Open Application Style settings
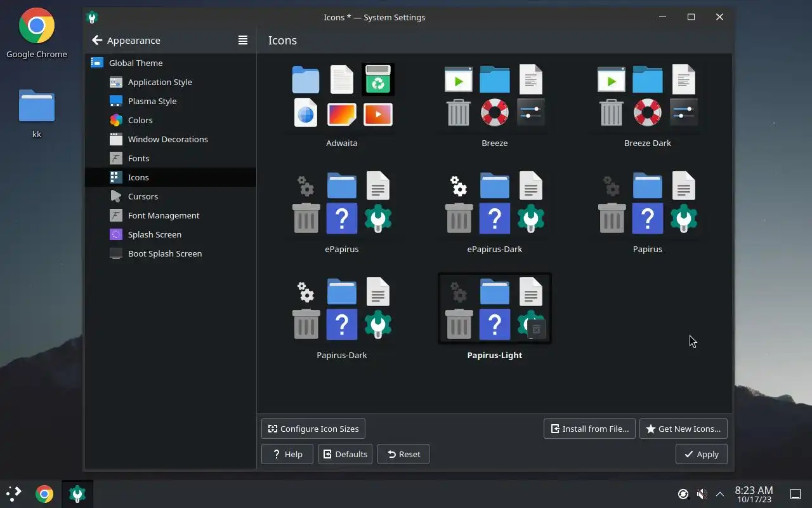 (171, 82)
